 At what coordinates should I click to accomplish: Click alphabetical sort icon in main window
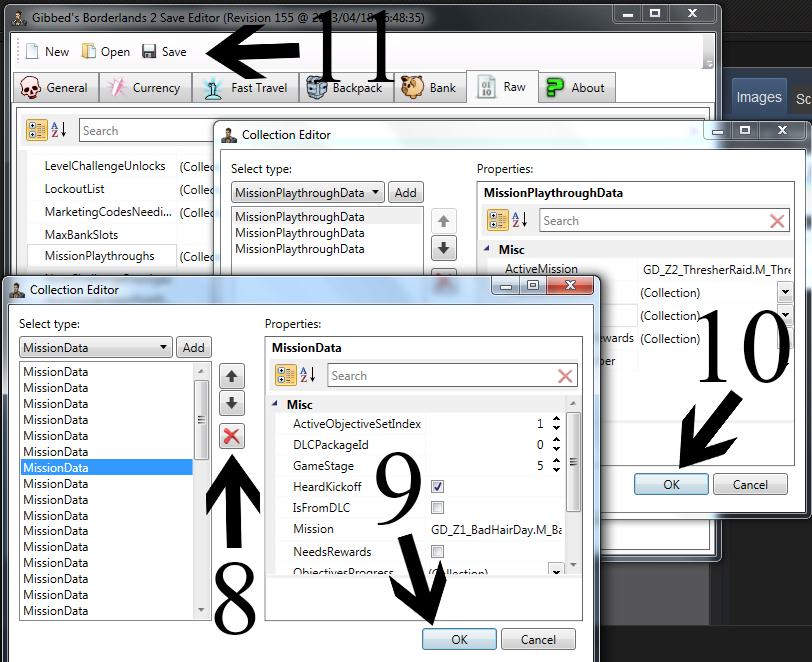point(59,130)
